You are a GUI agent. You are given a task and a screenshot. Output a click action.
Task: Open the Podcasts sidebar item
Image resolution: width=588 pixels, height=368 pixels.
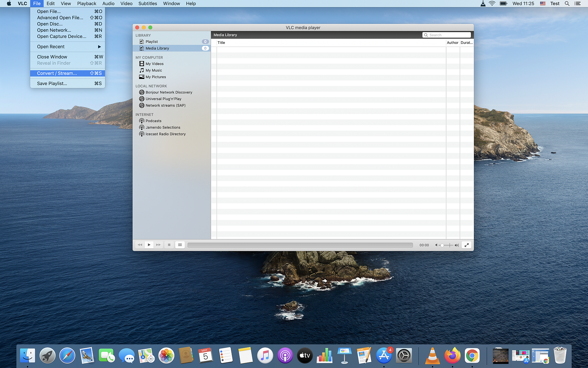pos(153,121)
